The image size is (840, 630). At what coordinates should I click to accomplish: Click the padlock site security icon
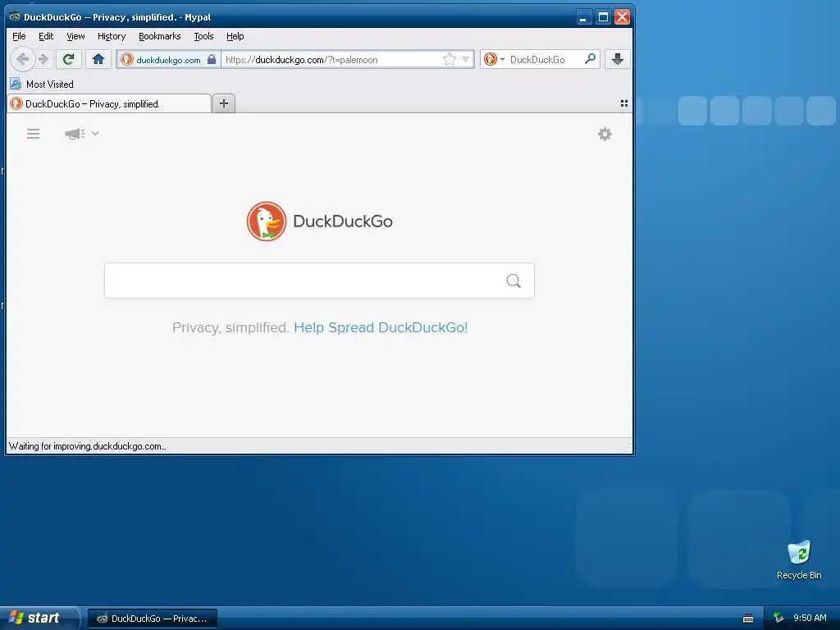(212, 59)
